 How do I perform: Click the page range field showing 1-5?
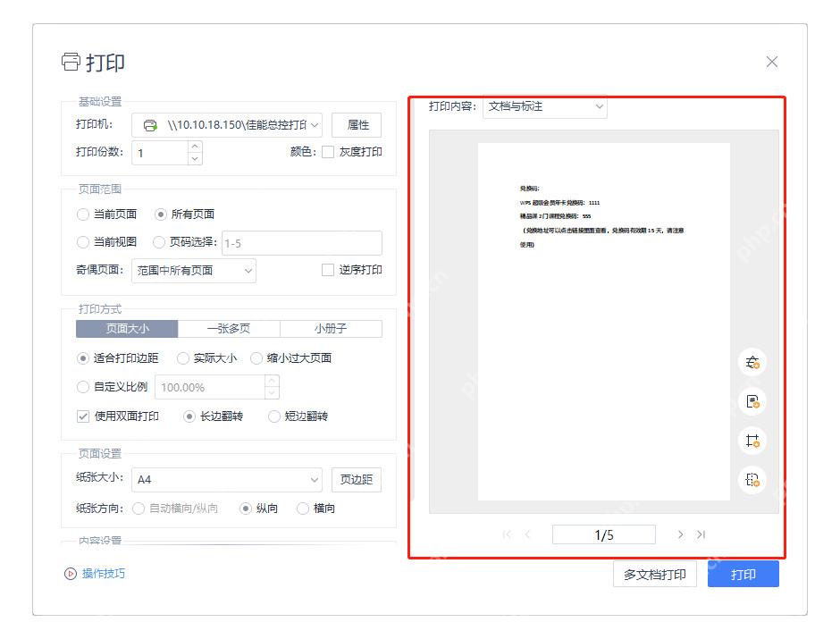tap(302, 243)
